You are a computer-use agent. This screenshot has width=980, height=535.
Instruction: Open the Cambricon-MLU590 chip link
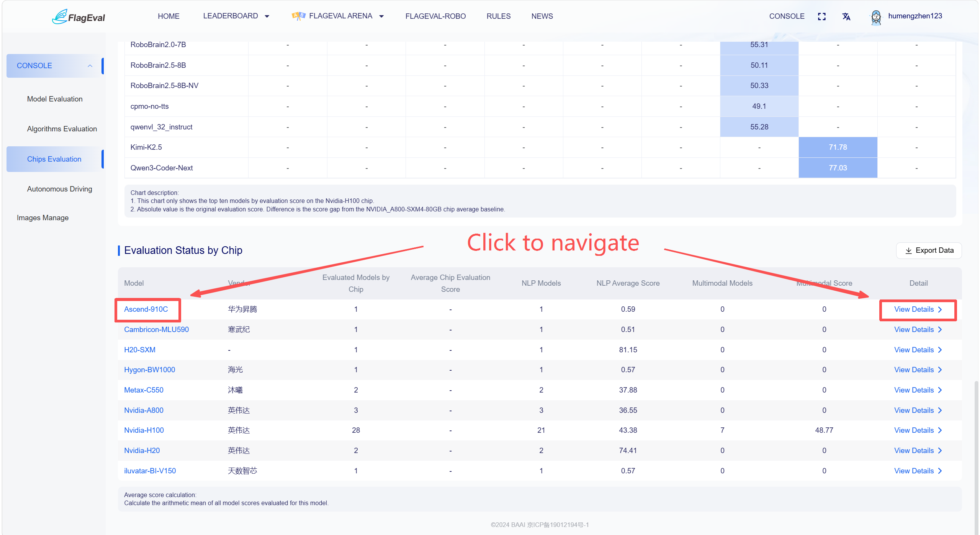click(x=156, y=329)
